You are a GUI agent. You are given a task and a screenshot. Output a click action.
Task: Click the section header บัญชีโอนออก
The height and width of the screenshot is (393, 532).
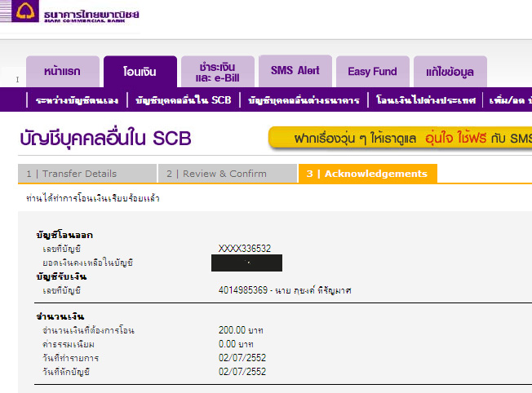pos(64,235)
